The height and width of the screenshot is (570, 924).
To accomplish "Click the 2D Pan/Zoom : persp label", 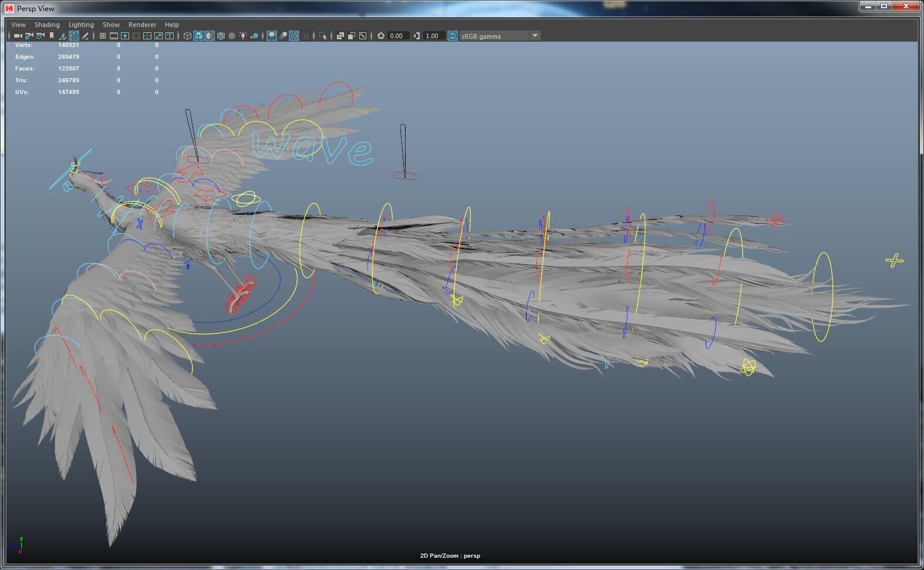I will (450, 556).
